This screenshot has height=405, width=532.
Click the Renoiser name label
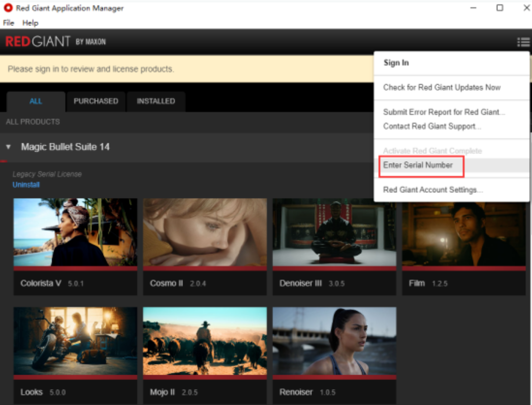pos(296,392)
